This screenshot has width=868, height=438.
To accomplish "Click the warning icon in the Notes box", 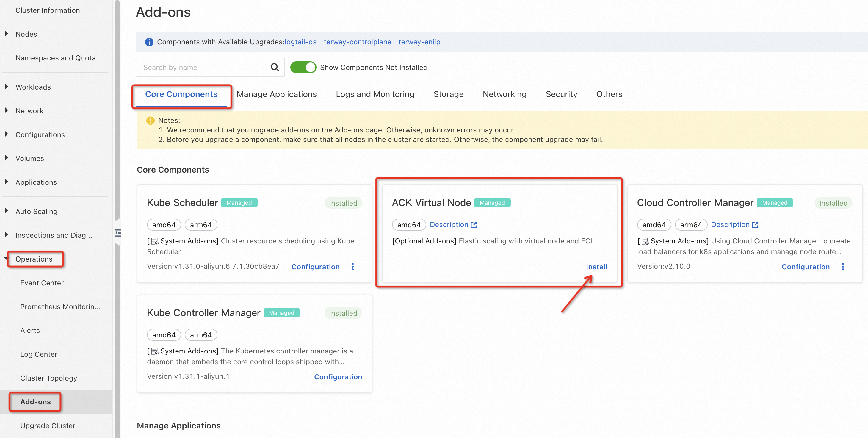I will tap(150, 121).
